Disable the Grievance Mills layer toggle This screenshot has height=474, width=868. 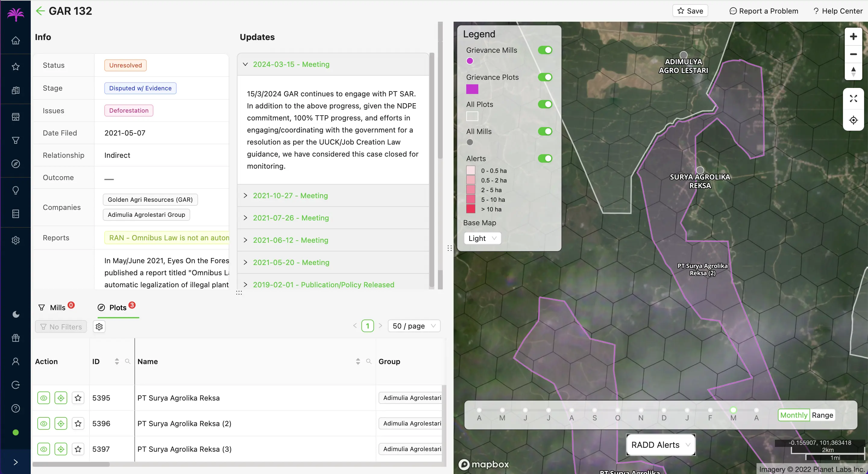click(x=545, y=50)
